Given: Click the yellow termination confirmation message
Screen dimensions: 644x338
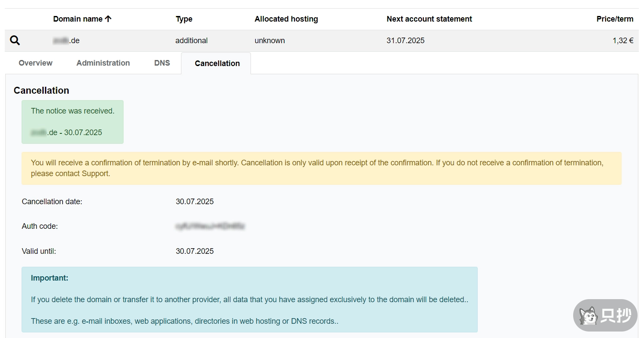Looking at the screenshot, I should click(x=321, y=168).
